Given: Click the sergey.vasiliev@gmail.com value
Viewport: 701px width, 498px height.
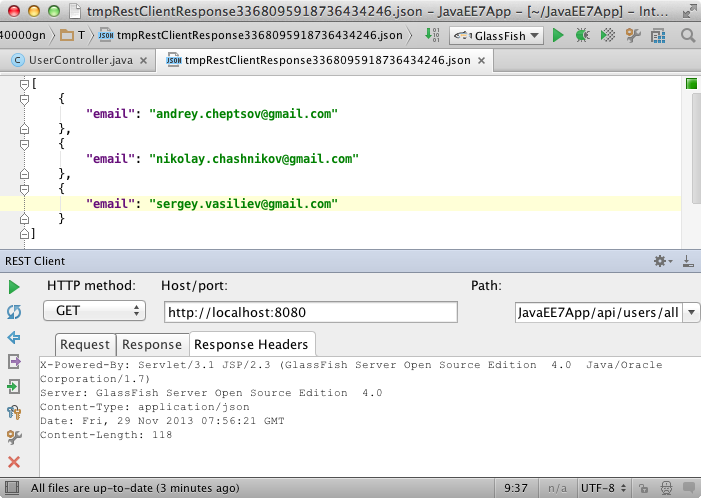Looking at the screenshot, I should point(244,204).
